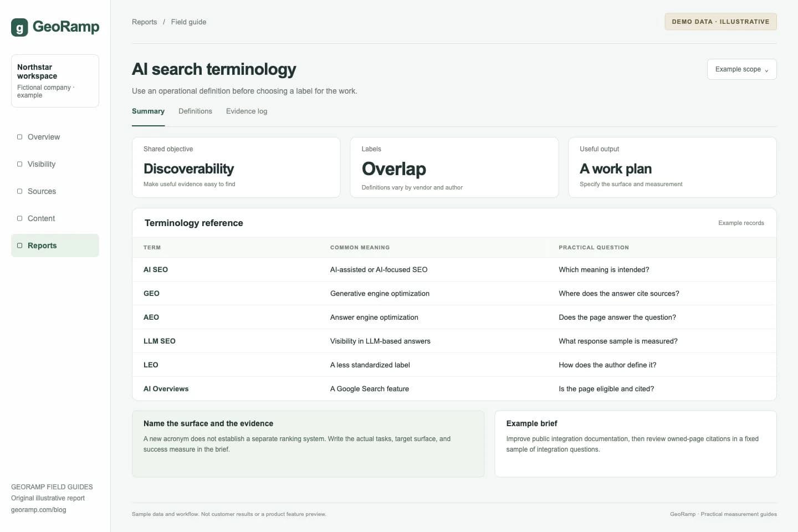Switch to the Definitions tab
The image size is (798, 532).
click(x=195, y=111)
